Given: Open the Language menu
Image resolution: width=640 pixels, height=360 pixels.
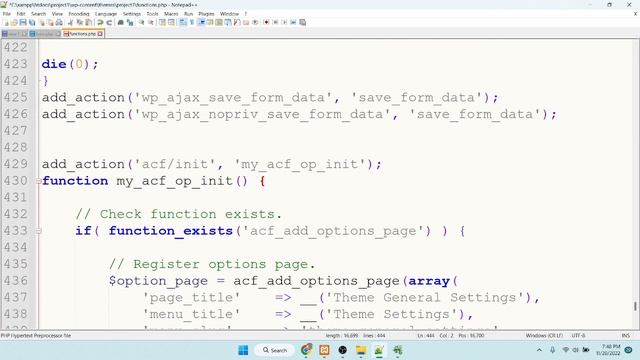Looking at the screenshot, I should pyautogui.click(x=106, y=14).
